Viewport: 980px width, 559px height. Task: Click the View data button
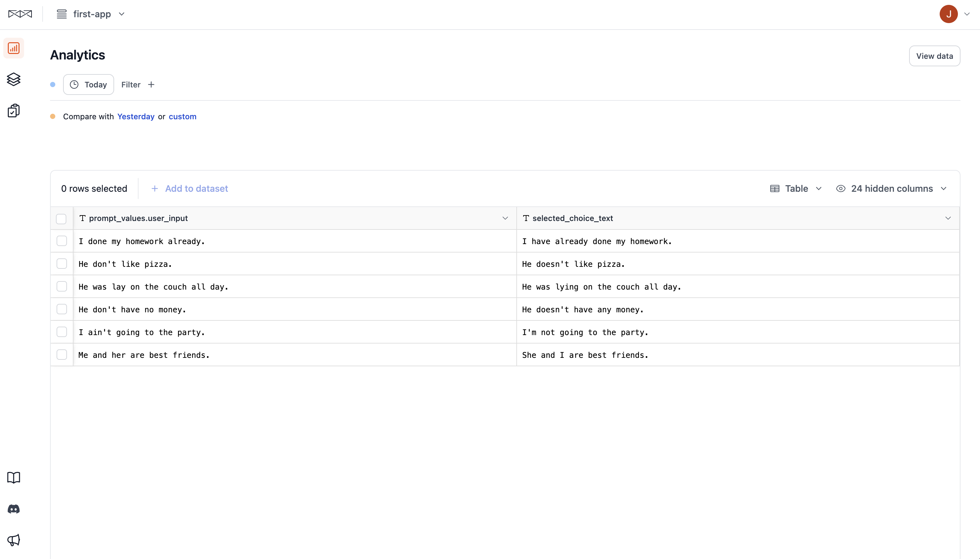pyautogui.click(x=934, y=56)
